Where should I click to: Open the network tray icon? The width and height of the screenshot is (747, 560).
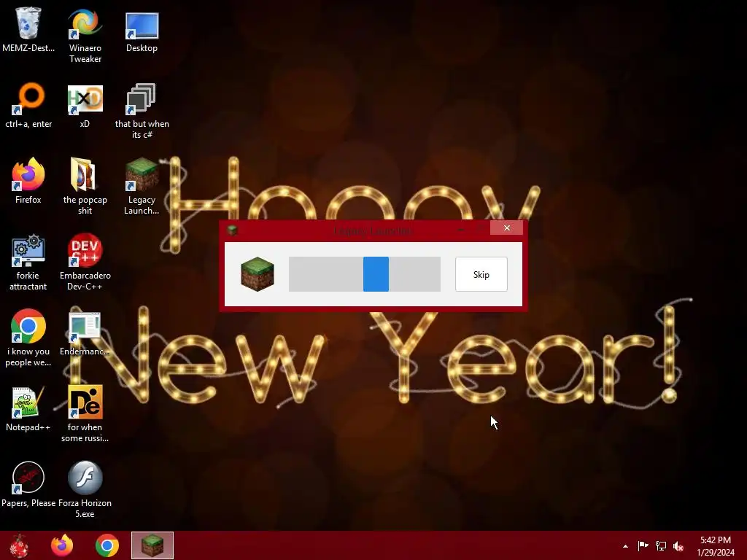(x=661, y=545)
